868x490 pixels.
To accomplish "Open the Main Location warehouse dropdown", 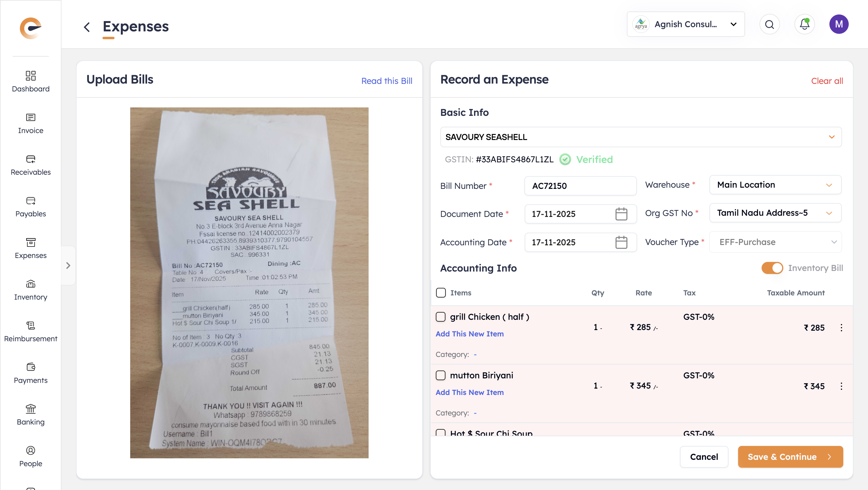I will pyautogui.click(x=775, y=185).
